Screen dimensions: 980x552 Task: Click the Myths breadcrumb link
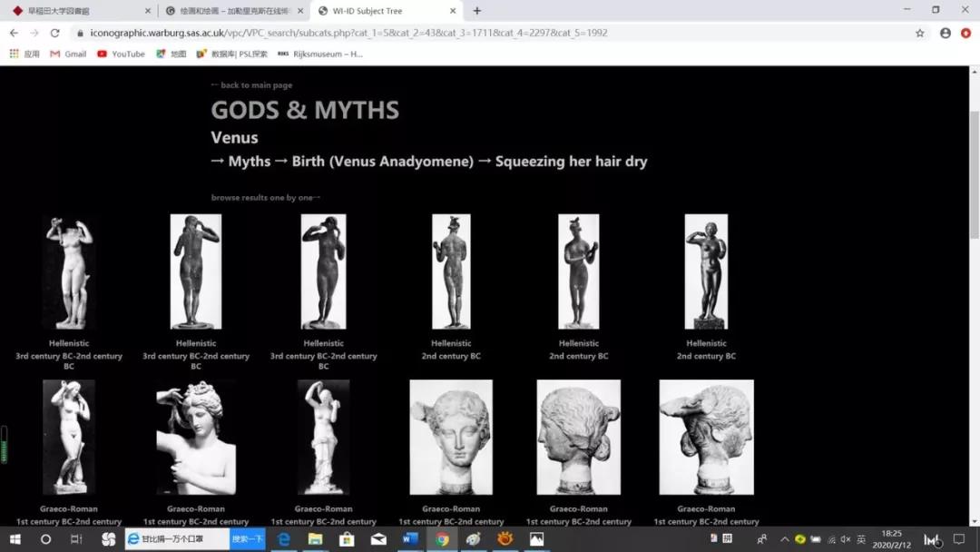coord(249,162)
